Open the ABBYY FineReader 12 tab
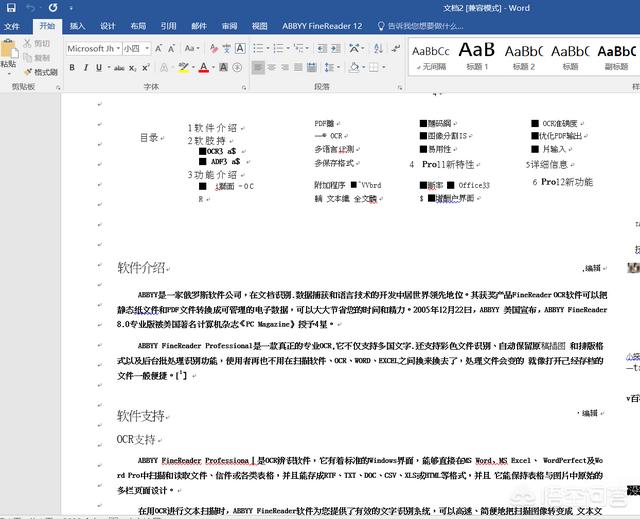The image size is (640, 519). (x=322, y=26)
